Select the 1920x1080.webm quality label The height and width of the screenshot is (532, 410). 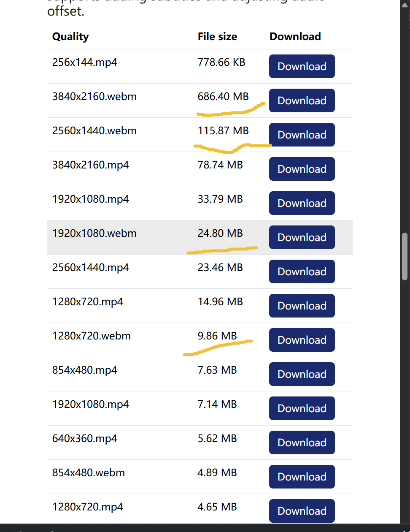(94, 233)
